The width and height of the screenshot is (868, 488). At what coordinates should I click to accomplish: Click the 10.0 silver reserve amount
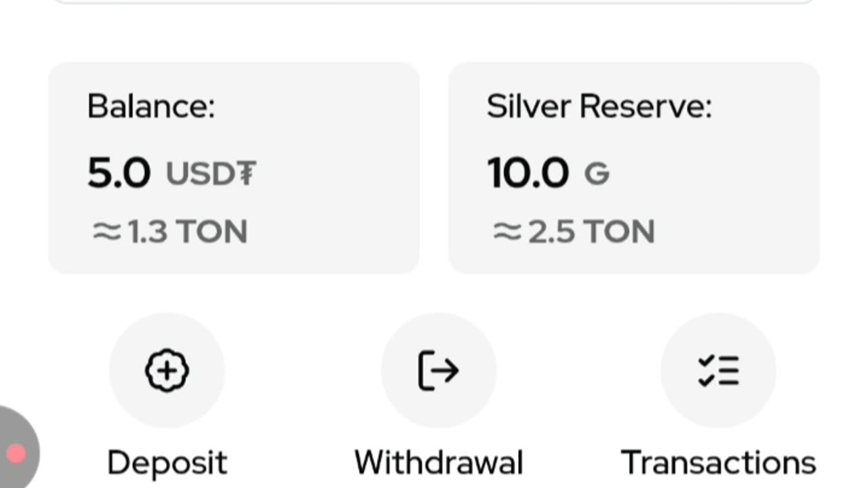(528, 173)
